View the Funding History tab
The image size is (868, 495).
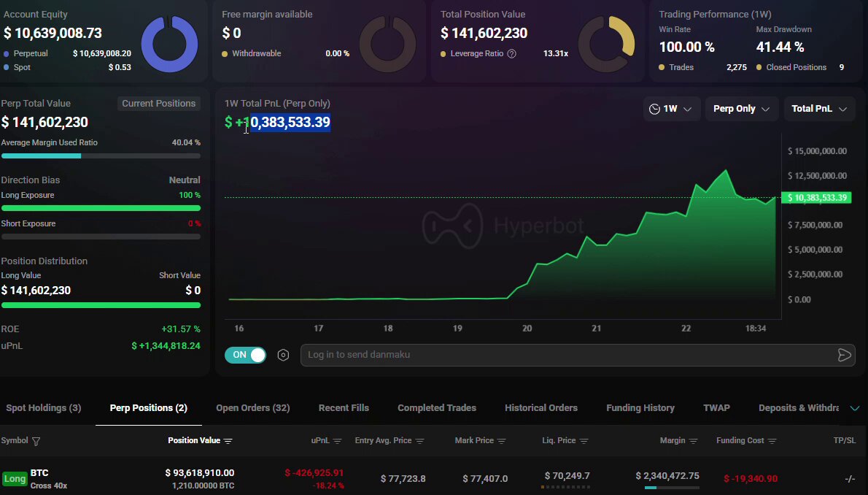click(640, 408)
